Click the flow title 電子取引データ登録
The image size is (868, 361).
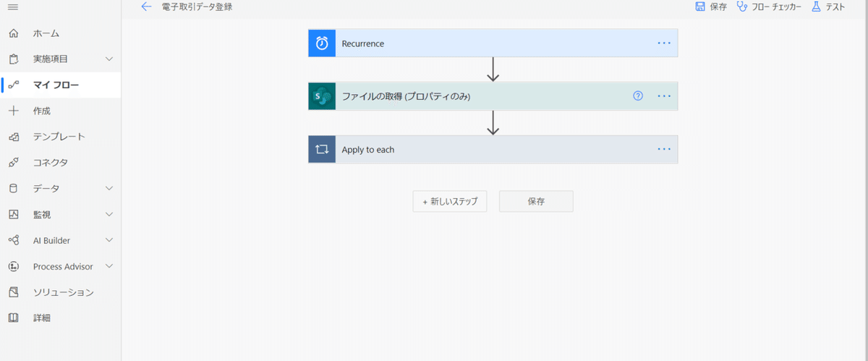pyautogui.click(x=197, y=7)
